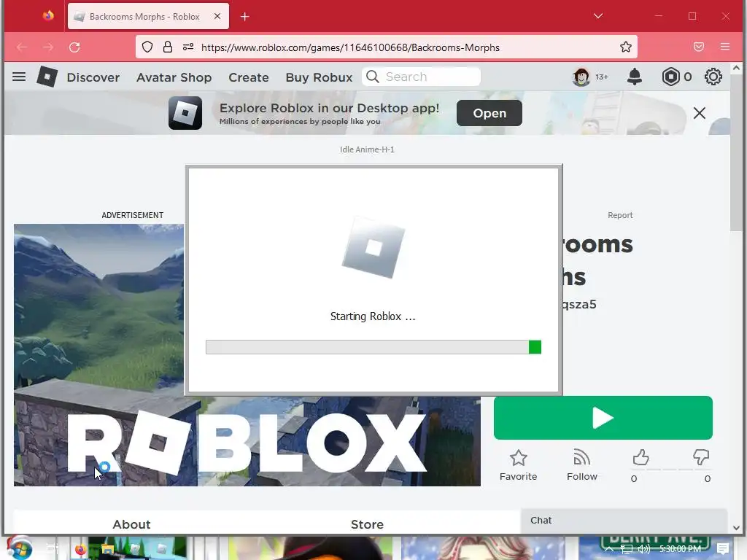This screenshot has width=747, height=560.
Task: Open File Explorer from the taskbar
Action: coord(108,549)
